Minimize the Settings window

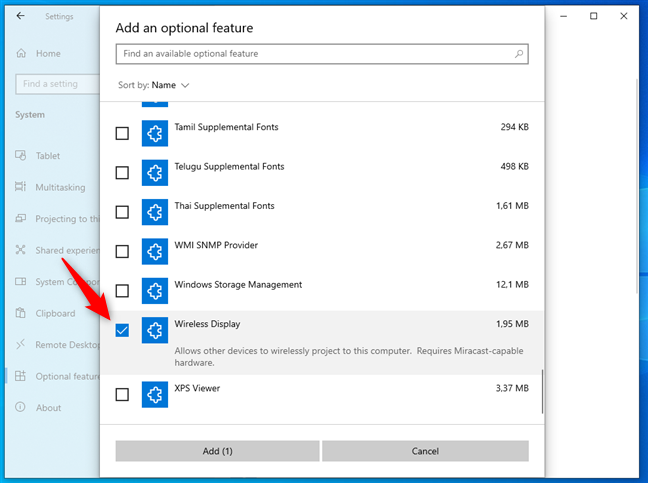pos(563,16)
